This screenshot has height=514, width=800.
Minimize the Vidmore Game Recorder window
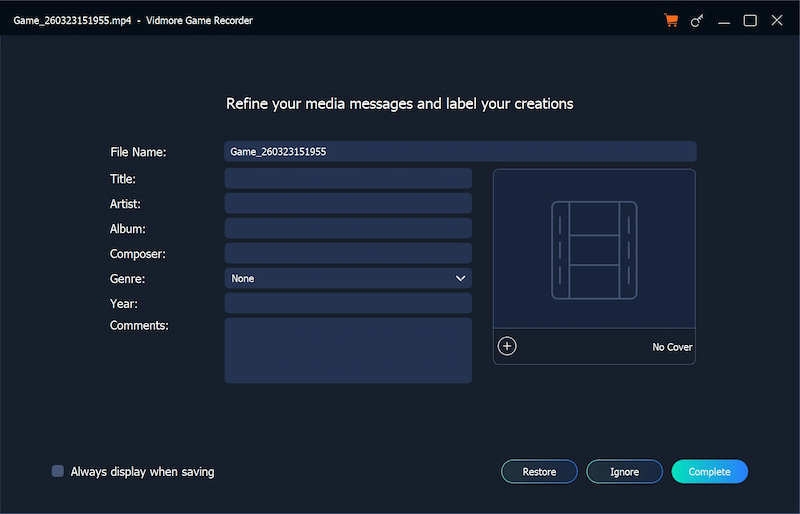724,21
